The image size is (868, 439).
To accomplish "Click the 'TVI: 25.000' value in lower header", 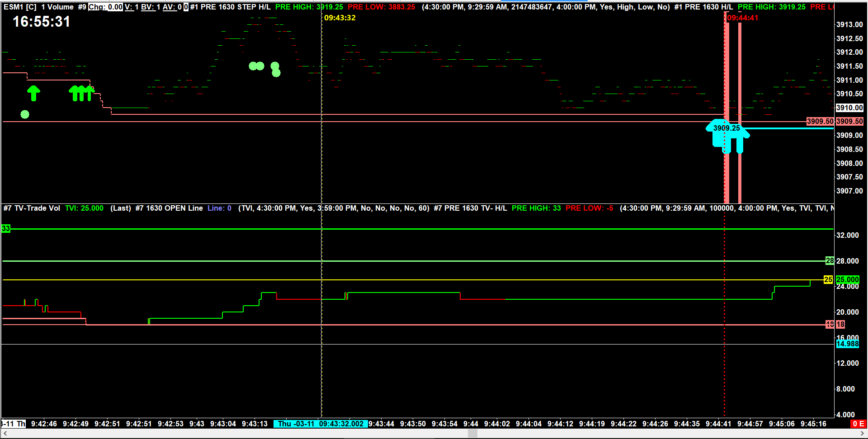I will point(84,208).
